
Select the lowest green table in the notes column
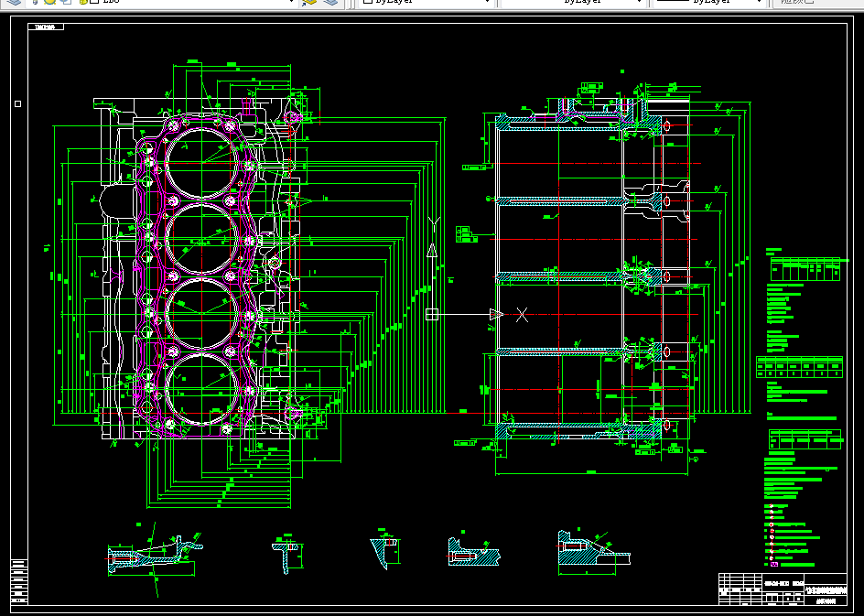coord(805,439)
